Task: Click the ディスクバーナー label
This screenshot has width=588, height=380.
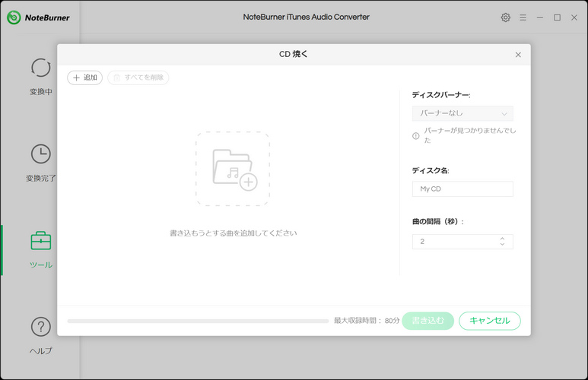Action: click(x=441, y=95)
